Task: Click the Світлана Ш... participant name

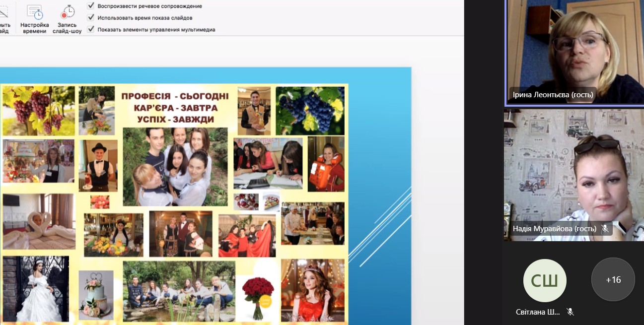Action: (538, 312)
